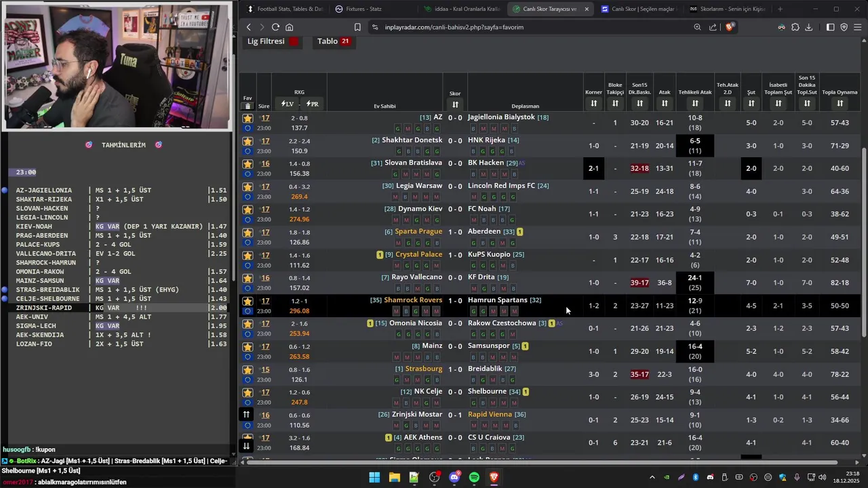Toggle favorite star for Sparta Prague match

248,232
